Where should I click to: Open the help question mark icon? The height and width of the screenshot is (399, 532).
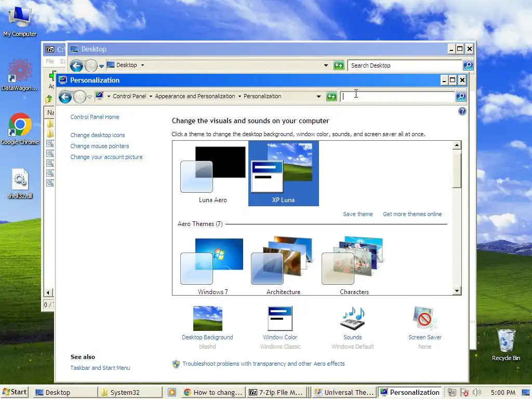click(462, 111)
